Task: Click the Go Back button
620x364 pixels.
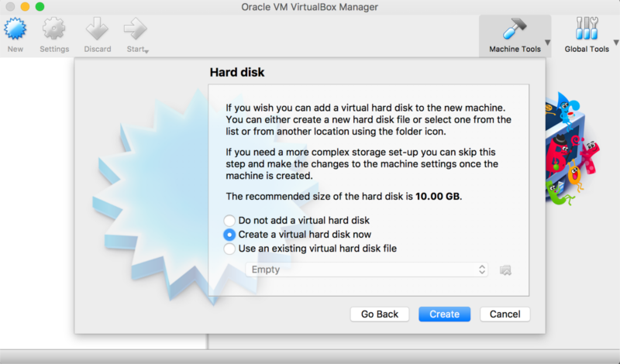Action: (379, 314)
